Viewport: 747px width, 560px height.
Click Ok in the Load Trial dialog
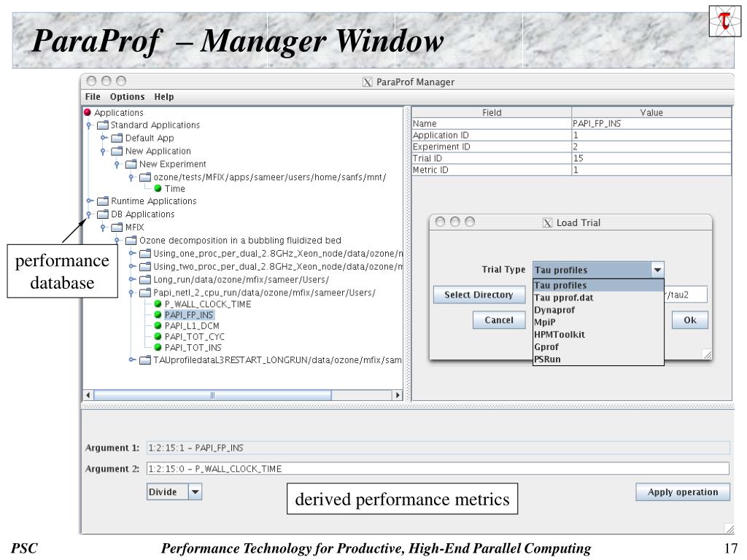click(x=690, y=320)
